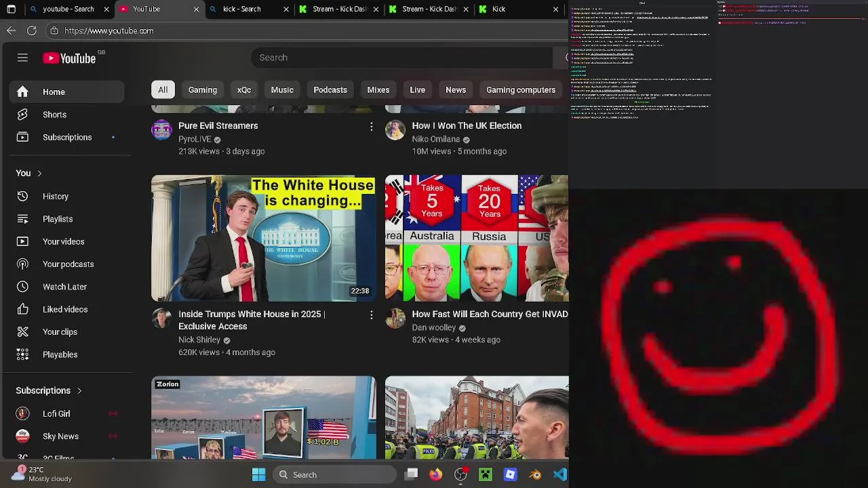Play the White House is changing thumbnail video
Viewport: 868px width, 488px height.
[263, 239]
